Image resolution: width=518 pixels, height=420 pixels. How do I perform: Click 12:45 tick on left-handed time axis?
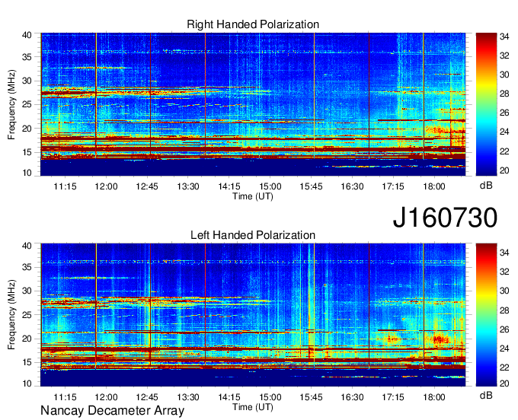(x=147, y=397)
